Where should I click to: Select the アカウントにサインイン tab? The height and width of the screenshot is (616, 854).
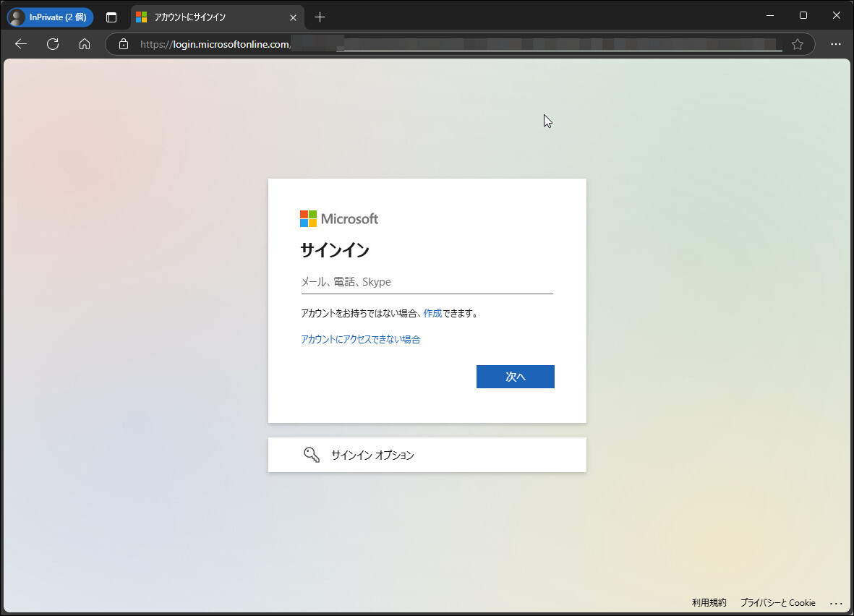(218, 17)
